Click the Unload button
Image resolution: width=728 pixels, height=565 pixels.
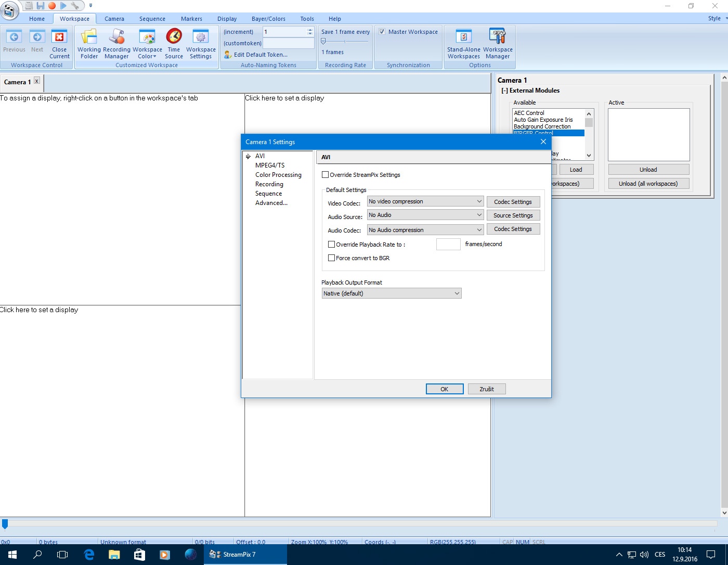(648, 170)
